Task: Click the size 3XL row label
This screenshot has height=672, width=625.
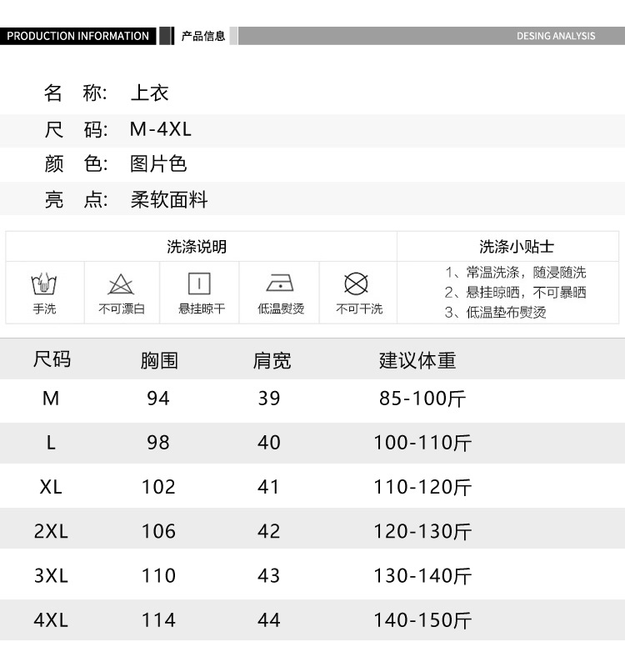Action: click(x=51, y=576)
